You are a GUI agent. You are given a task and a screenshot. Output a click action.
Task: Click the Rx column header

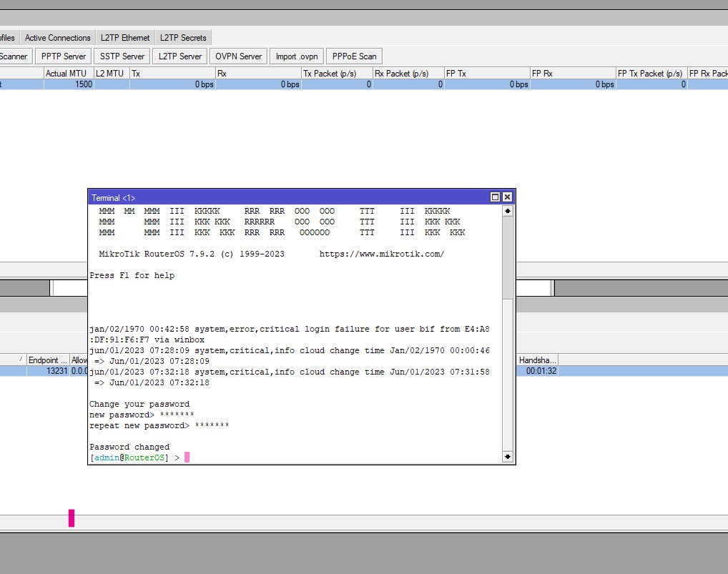click(258, 74)
